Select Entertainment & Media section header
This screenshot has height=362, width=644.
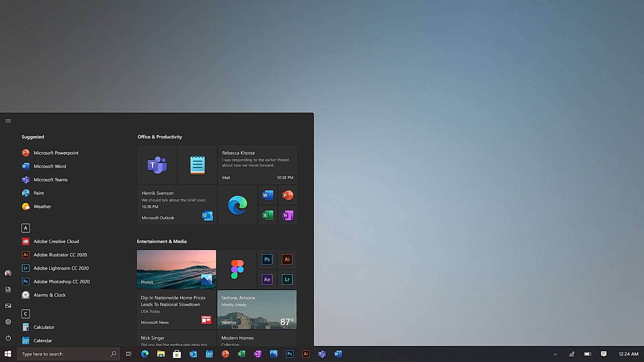click(x=162, y=241)
